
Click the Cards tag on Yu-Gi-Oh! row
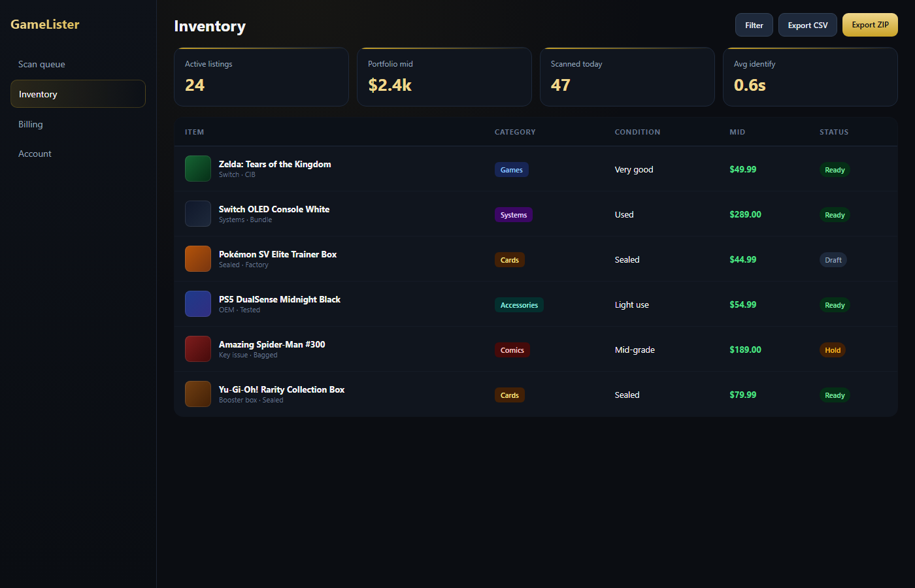click(x=510, y=395)
